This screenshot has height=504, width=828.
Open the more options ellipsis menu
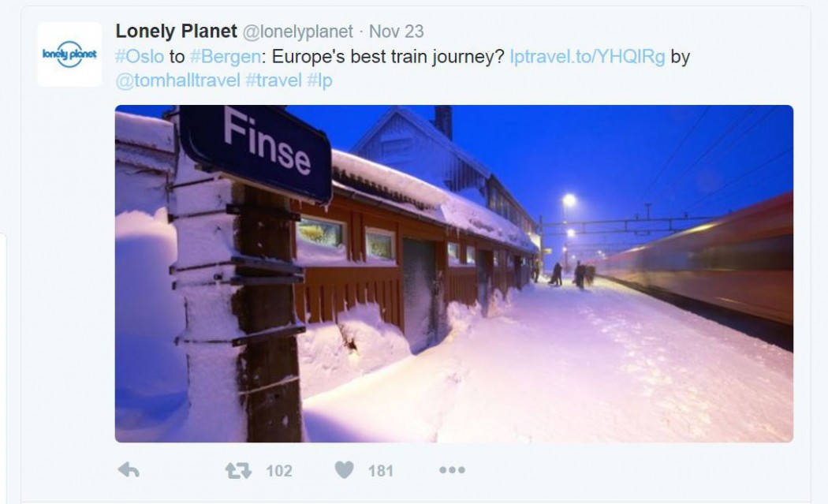coord(452,469)
